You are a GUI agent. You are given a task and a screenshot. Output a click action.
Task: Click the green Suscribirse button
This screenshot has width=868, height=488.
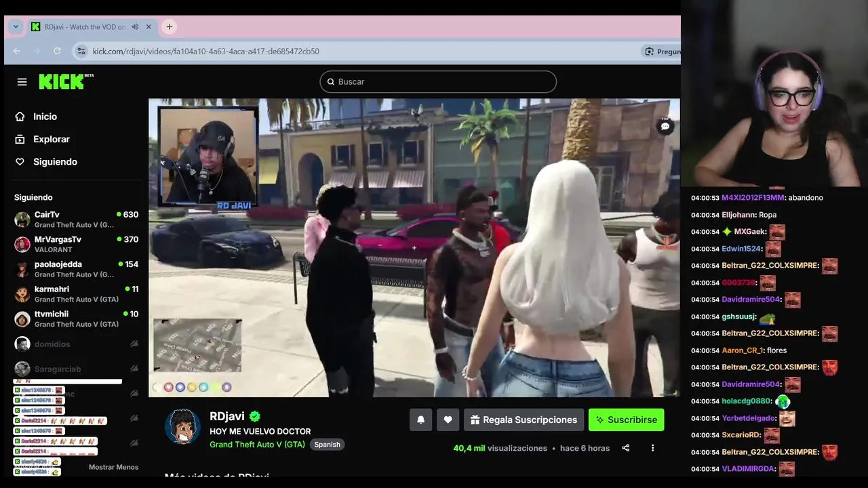tap(626, 420)
